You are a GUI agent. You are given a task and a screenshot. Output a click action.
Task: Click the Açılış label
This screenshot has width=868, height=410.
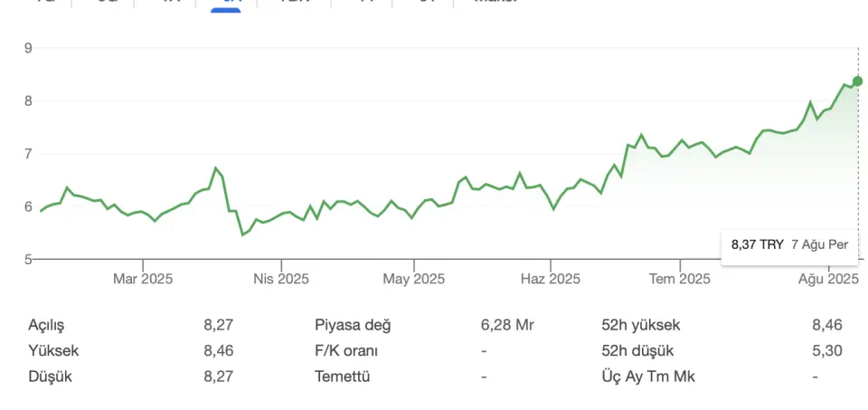(46, 325)
